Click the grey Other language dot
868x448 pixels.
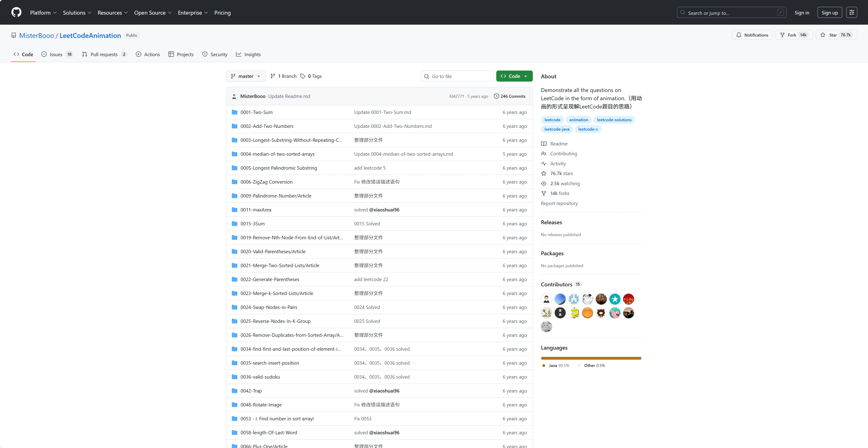pyautogui.click(x=579, y=365)
